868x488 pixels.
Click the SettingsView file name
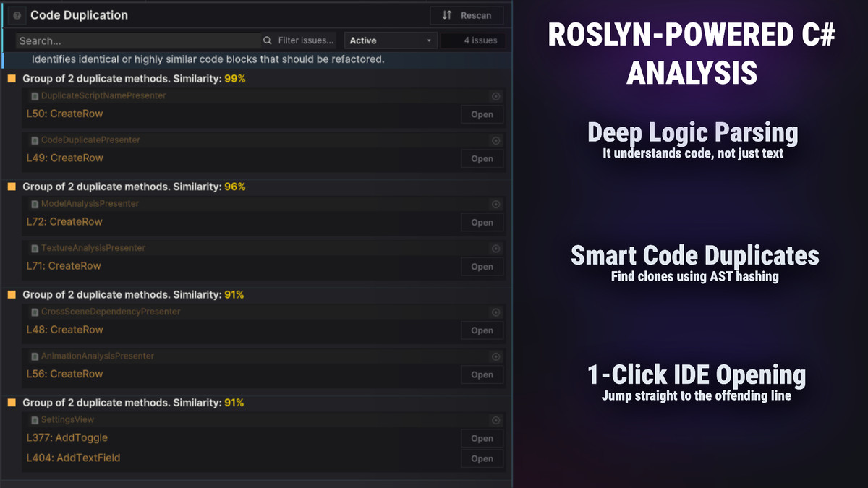68,419
